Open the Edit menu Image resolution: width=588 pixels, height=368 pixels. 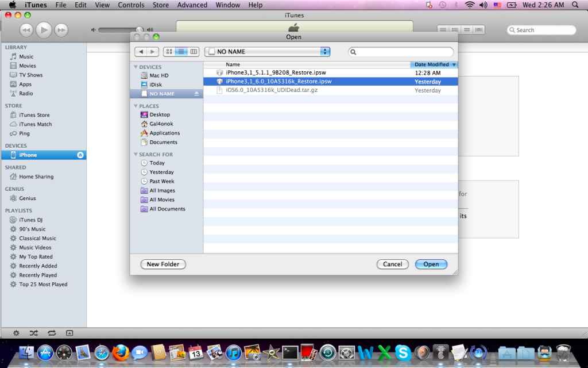tap(80, 5)
